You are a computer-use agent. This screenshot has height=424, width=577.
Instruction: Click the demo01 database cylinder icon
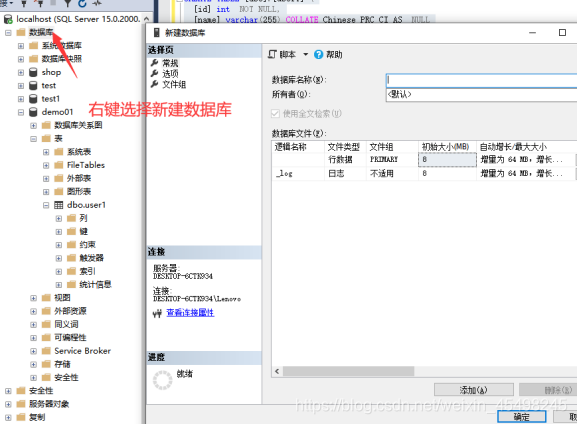tap(33, 112)
